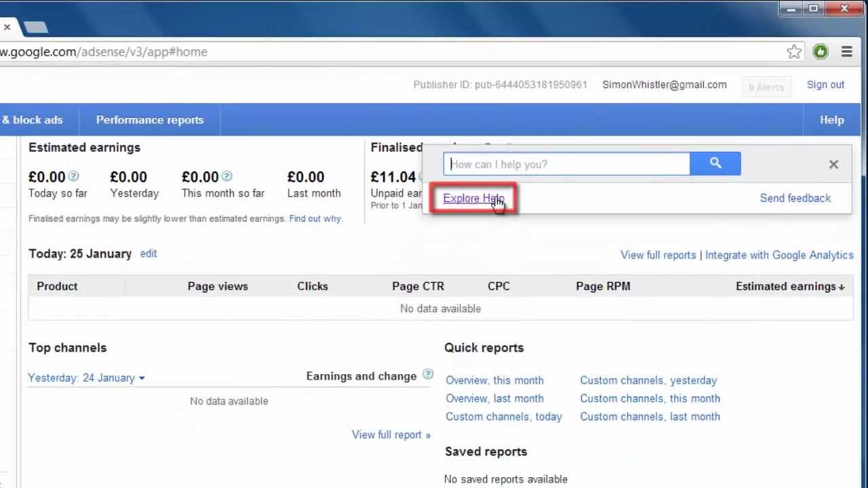Click the Saved reports heading
The width and height of the screenshot is (868, 488).
coord(486,451)
